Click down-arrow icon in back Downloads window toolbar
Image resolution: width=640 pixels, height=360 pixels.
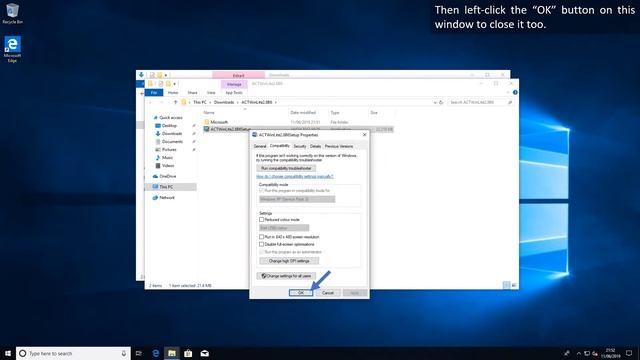[141, 75]
